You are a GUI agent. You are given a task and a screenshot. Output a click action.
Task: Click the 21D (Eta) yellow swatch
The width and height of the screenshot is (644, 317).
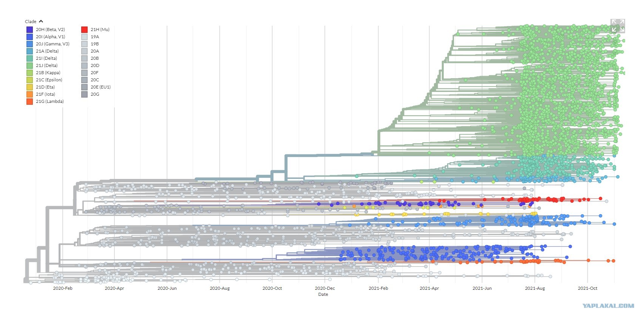pos(29,87)
